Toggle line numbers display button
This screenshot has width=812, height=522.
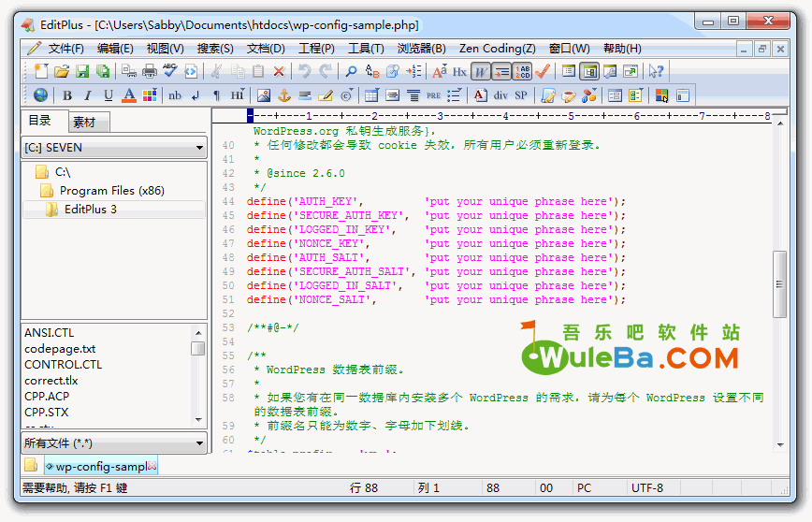pyautogui.click(x=521, y=71)
